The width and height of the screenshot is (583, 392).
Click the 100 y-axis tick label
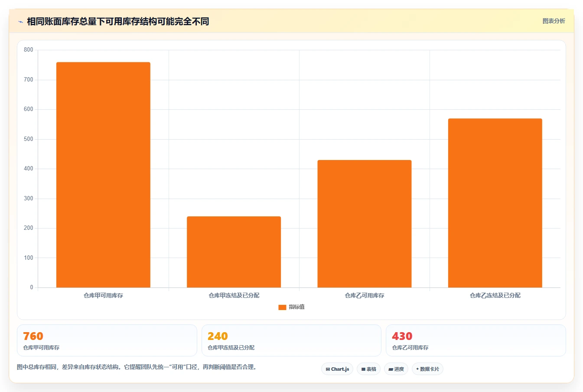click(x=29, y=258)
